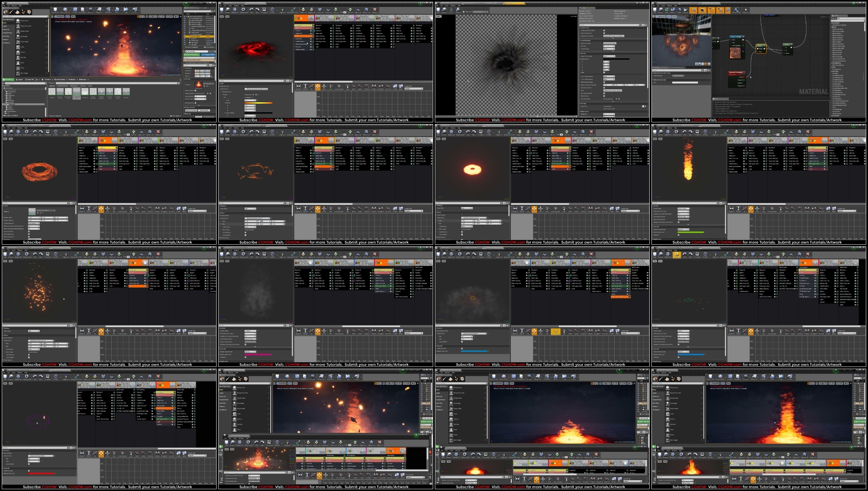Select the Foliage mode icon in the top-left Modes panel
Image resolution: width=868 pixels, height=491 pixels.
23,12
